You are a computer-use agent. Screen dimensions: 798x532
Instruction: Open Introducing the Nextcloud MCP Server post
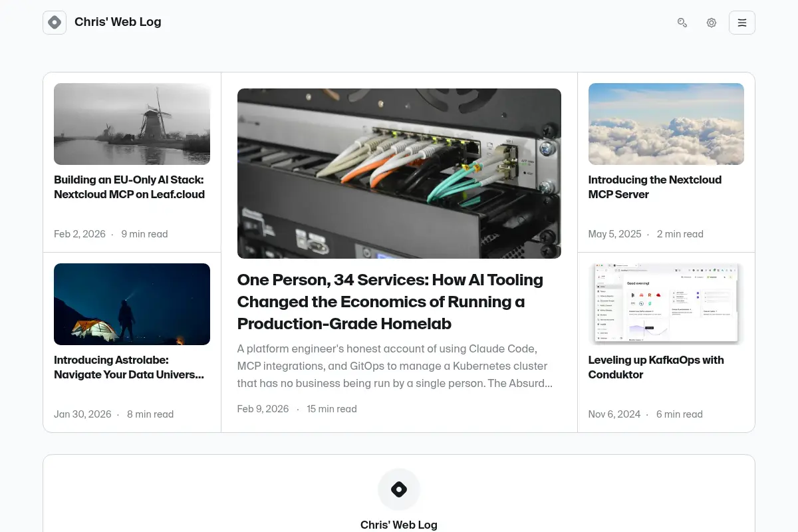click(655, 187)
